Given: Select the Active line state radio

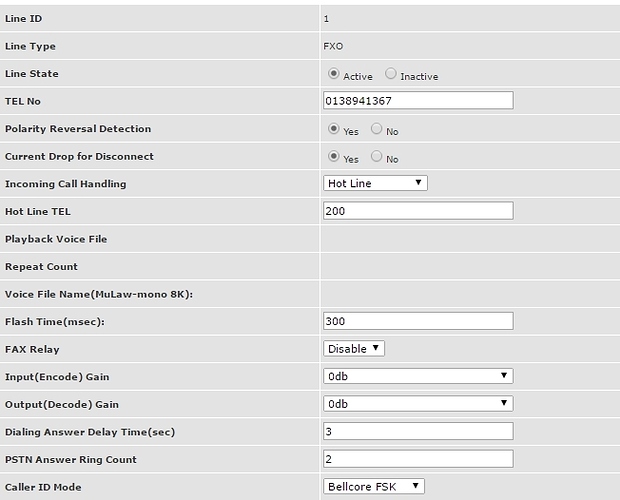Looking at the screenshot, I should coord(333,74).
